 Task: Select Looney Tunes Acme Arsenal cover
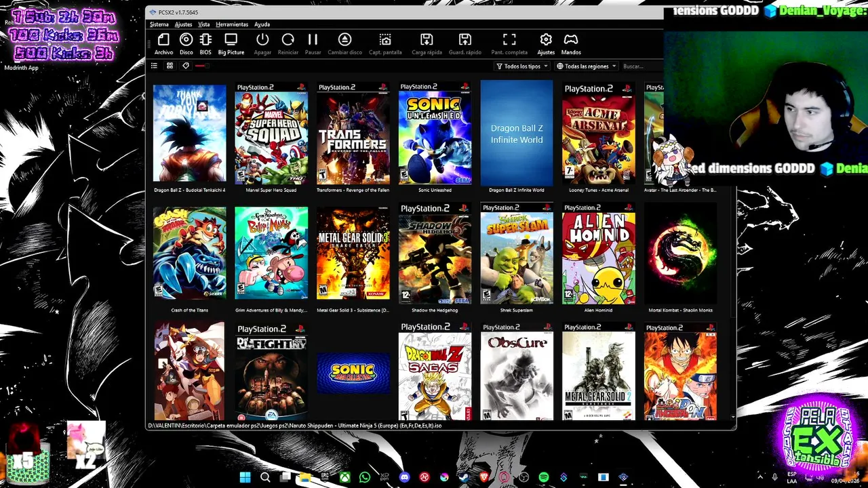599,133
